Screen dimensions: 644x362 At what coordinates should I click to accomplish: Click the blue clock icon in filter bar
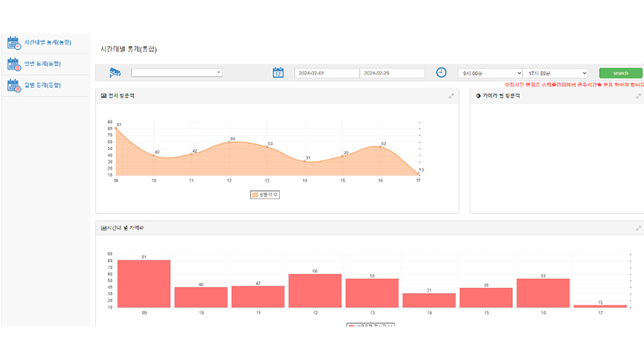point(442,72)
